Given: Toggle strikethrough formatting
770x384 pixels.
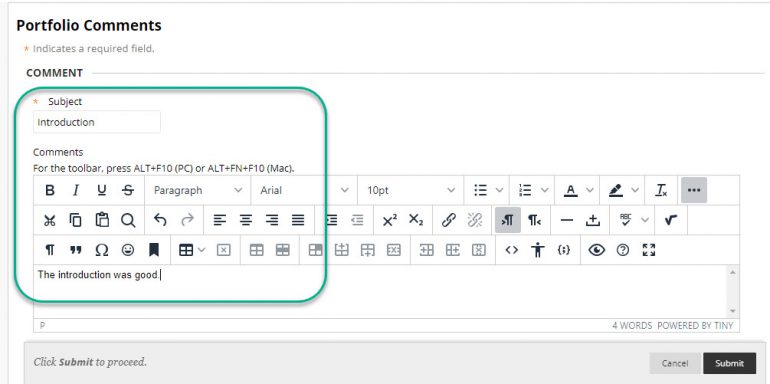Looking at the screenshot, I should (128, 191).
